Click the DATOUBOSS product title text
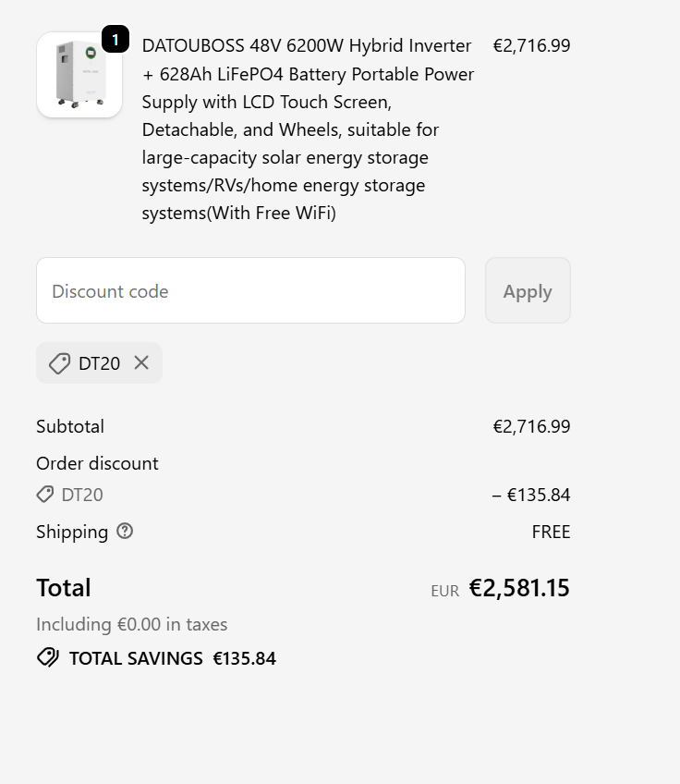680x784 pixels. 308,129
